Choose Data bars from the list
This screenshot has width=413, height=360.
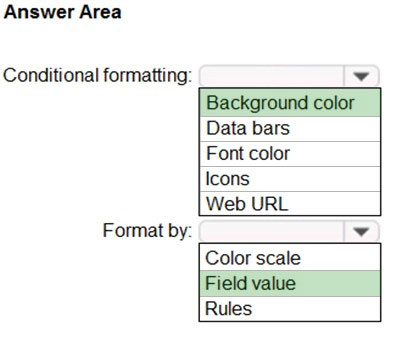[x=290, y=129]
